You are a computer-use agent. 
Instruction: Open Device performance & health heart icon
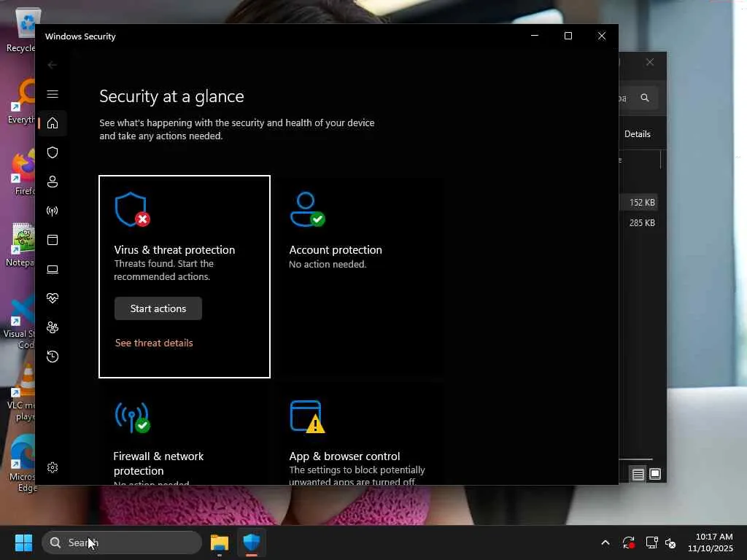coord(53,298)
